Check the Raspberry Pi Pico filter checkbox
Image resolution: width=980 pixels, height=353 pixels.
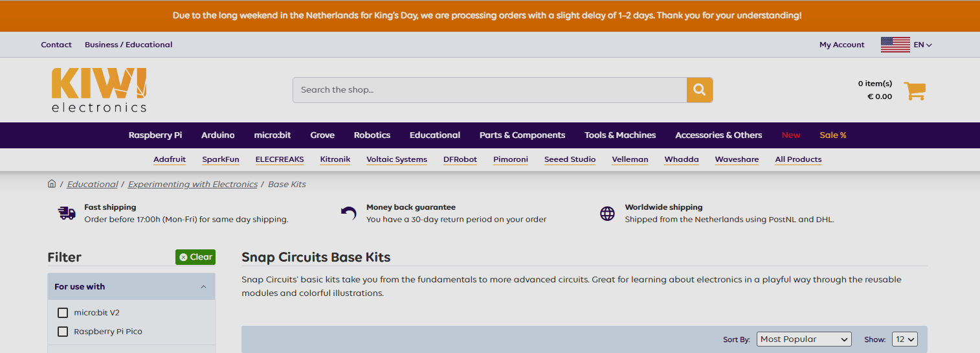[x=63, y=332]
